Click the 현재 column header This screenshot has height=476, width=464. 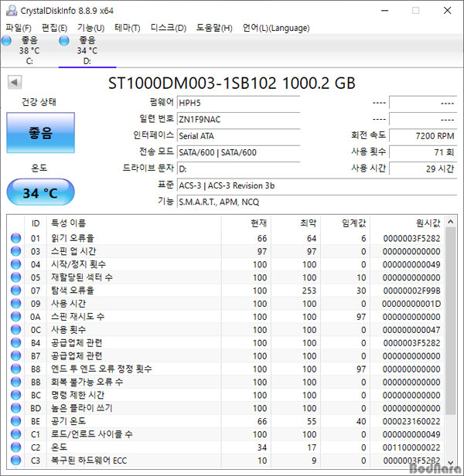tap(246, 223)
